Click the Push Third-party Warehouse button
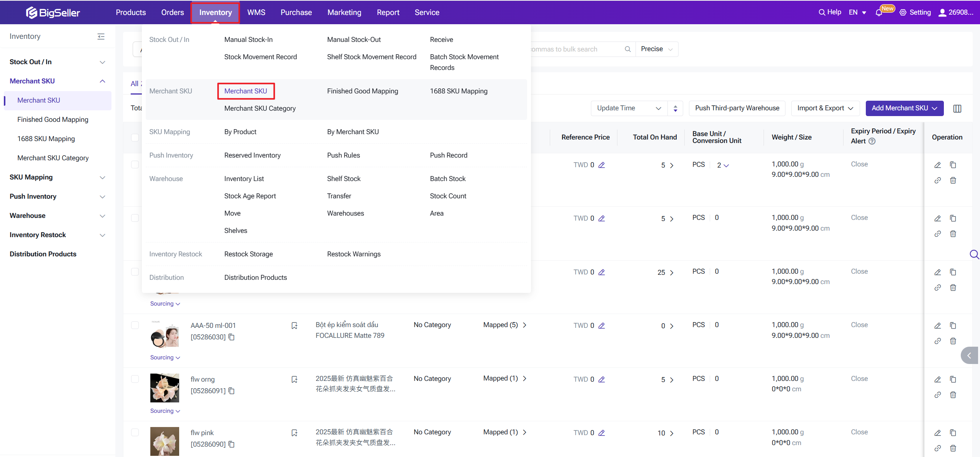 pos(737,108)
